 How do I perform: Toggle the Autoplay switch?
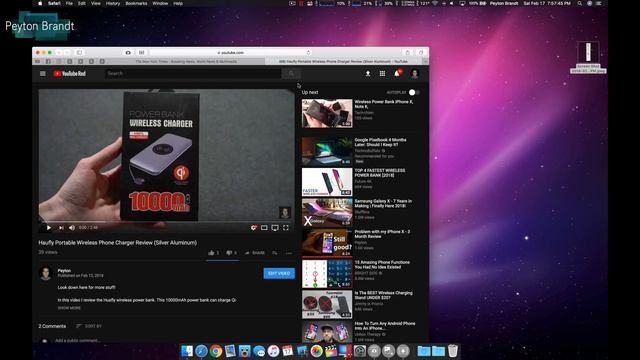point(414,92)
